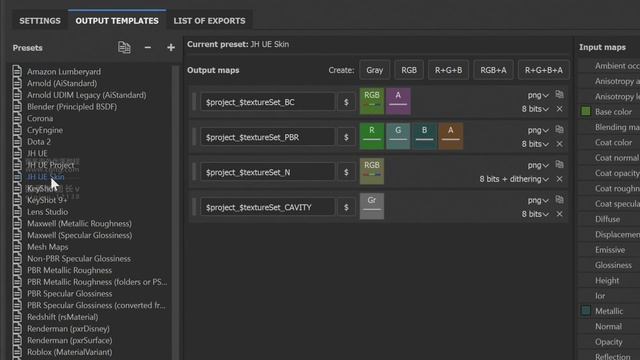Screen dimensions: 640x360
Task: Select RGB channel slot of N map
Action: coord(372,171)
